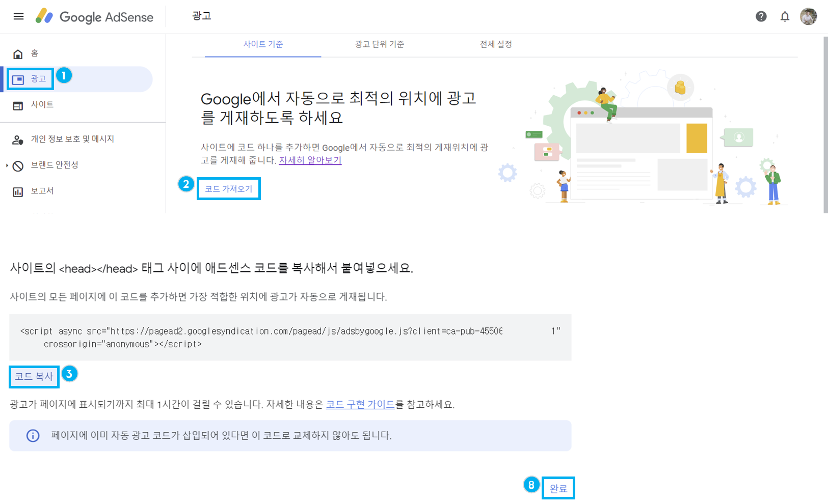Open the help question mark icon
The image size is (828, 504).
pos(761,16)
